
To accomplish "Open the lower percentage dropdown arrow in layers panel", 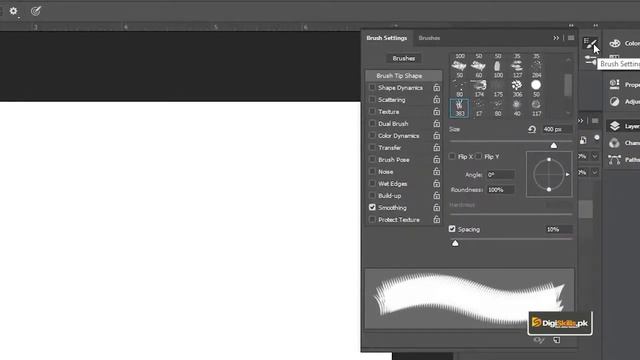I will [595, 172].
